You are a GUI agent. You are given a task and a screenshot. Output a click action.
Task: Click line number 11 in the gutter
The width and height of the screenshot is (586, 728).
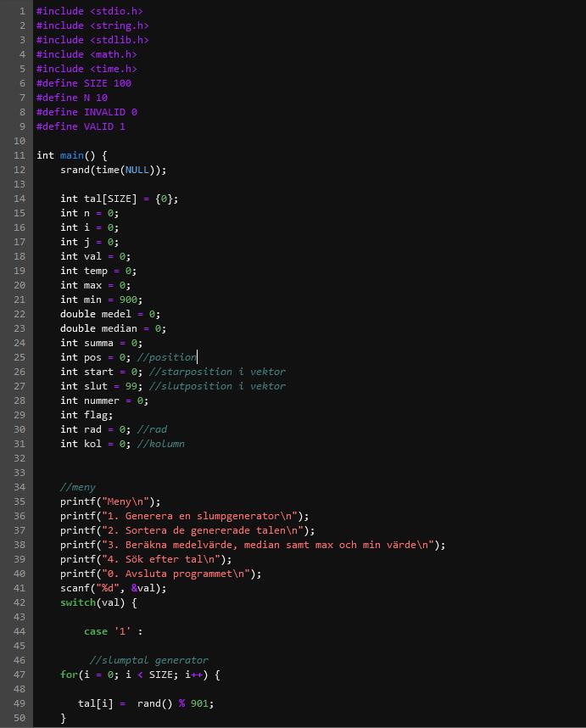click(20, 155)
